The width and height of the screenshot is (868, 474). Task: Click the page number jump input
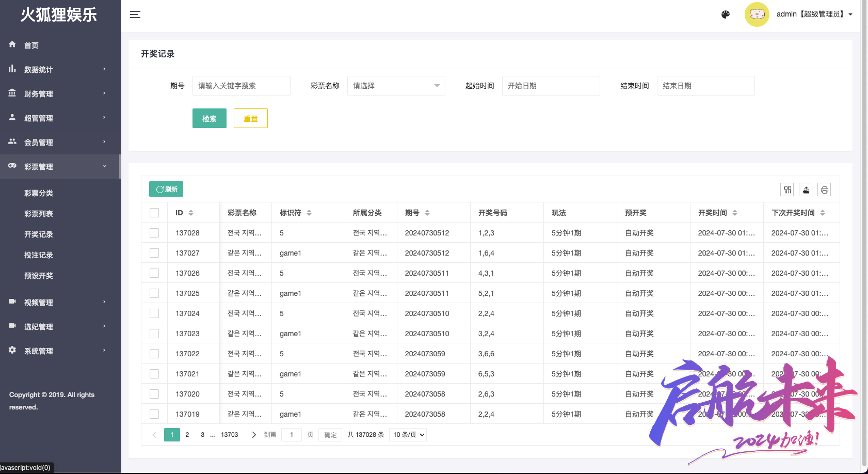tap(292, 435)
